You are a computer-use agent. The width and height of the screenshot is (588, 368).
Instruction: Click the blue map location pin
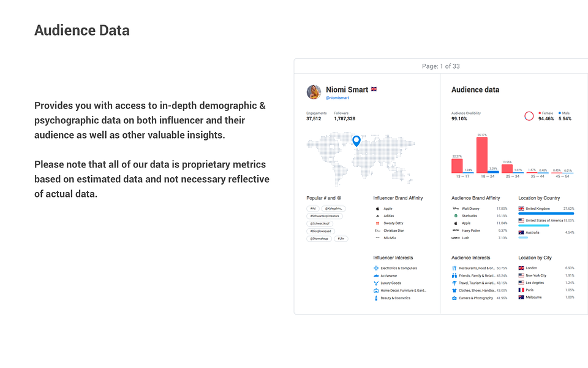tap(356, 141)
